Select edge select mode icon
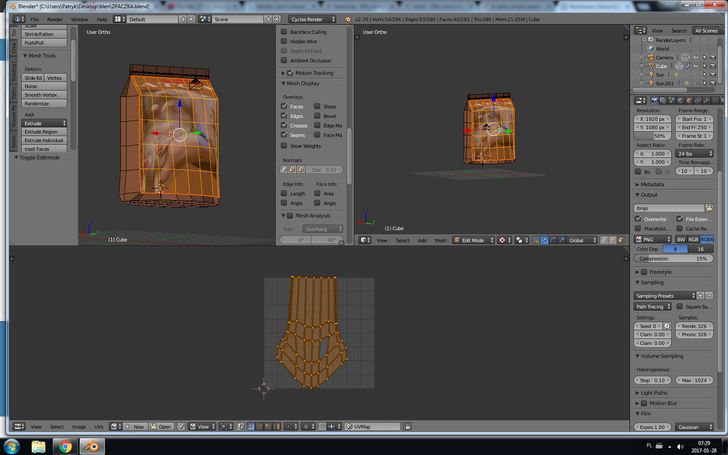This screenshot has width=728, height=455. 612,240
